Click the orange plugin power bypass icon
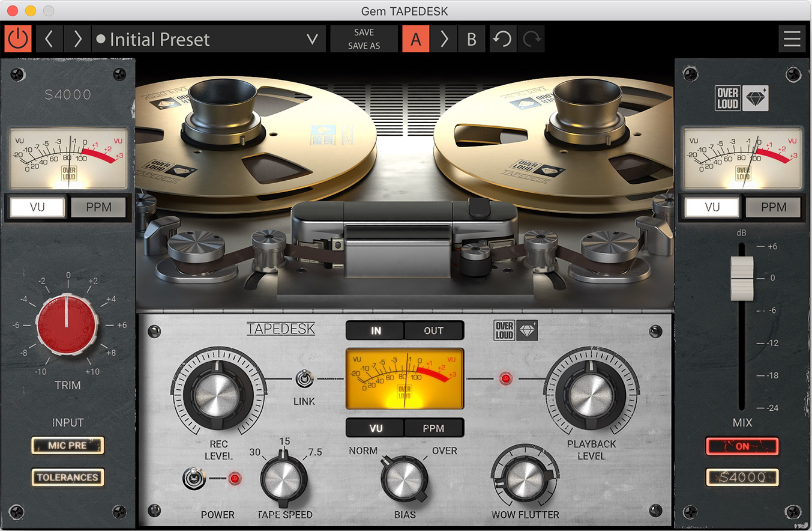Viewport: 812px width, 531px height. tap(18, 39)
